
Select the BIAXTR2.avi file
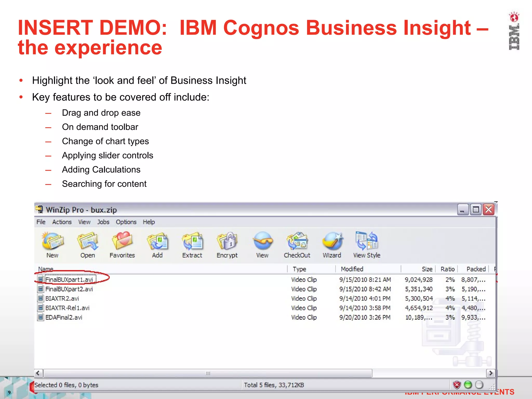62,298
